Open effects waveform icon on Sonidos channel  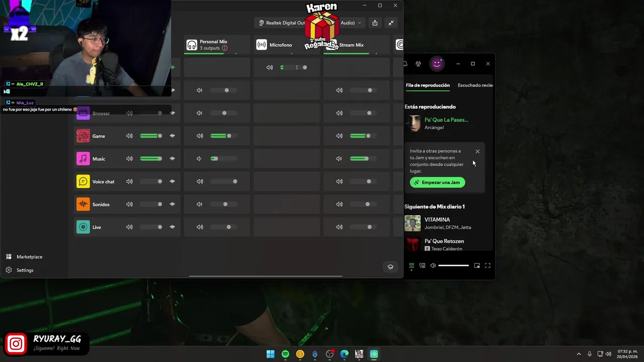coord(172,204)
